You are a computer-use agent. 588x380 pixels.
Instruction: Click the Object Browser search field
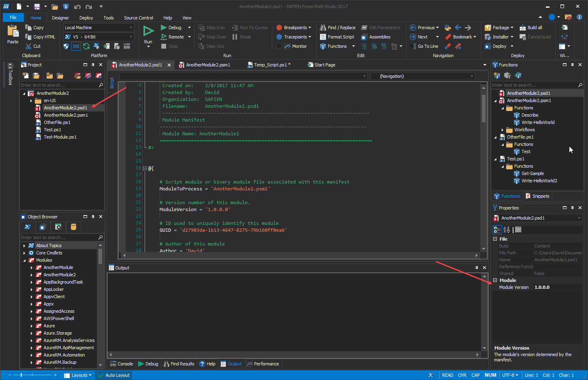pyautogui.click(x=59, y=237)
